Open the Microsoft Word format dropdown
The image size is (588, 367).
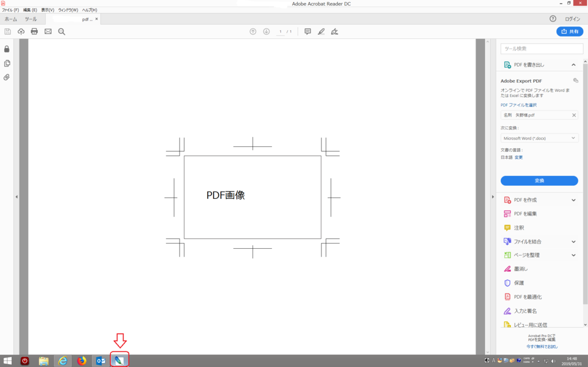tap(539, 138)
